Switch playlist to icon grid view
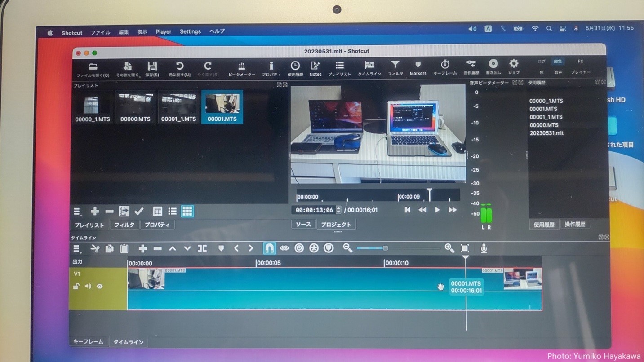The height and width of the screenshot is (362, 644). [187, 211]
